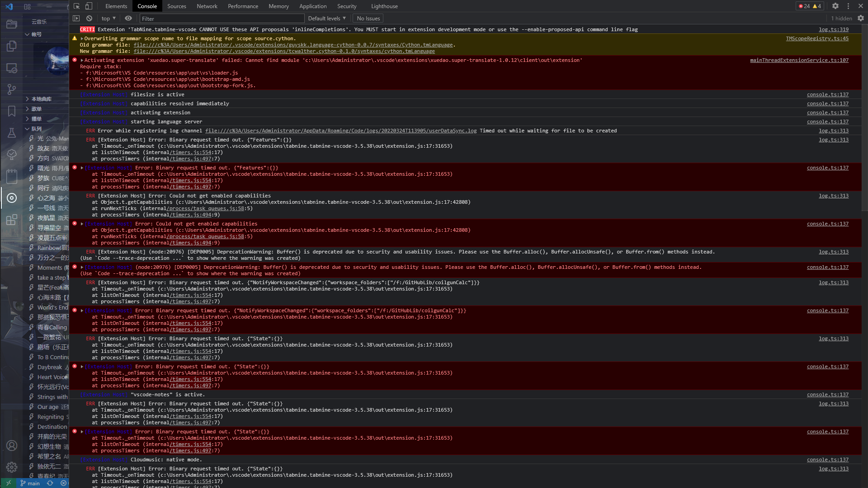Switch to the Elements tab
This screenshot has height=488, width=868.
[x=116, y=6]
